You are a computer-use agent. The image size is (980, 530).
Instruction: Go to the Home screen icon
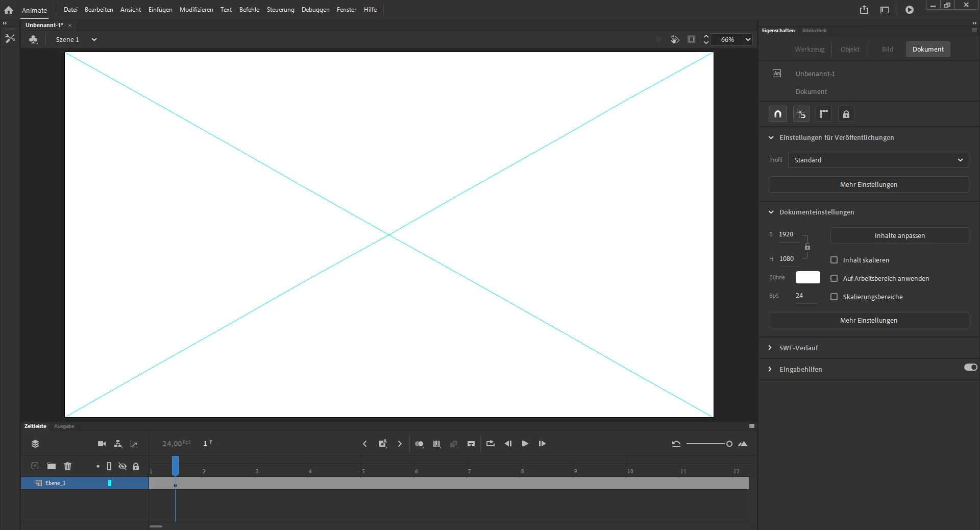(x=9, y=10)
